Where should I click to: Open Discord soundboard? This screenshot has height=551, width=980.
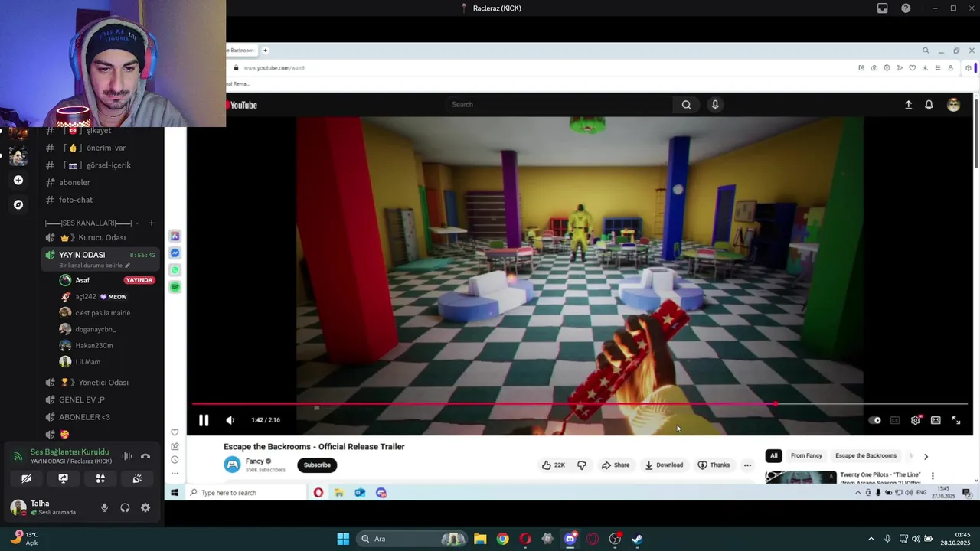pyautogui.click(x=137, y=478)
